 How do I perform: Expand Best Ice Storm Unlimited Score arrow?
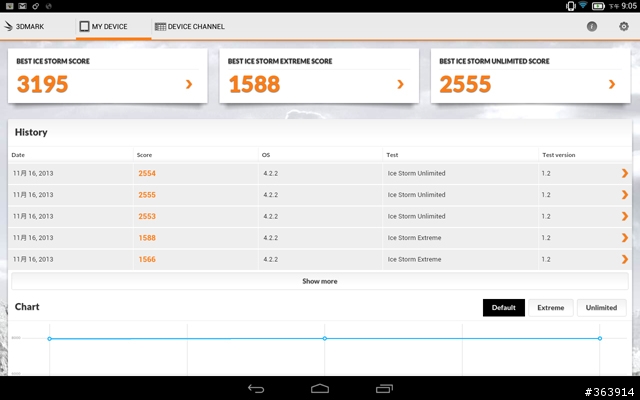click(x=612, y=84)
